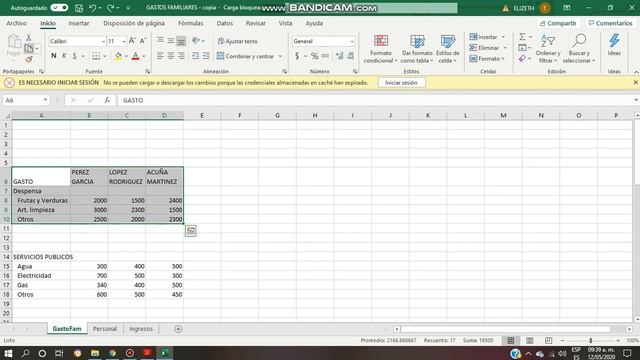
Task: Click the Copy icon in Portapapeles
Action: [29, 48]
